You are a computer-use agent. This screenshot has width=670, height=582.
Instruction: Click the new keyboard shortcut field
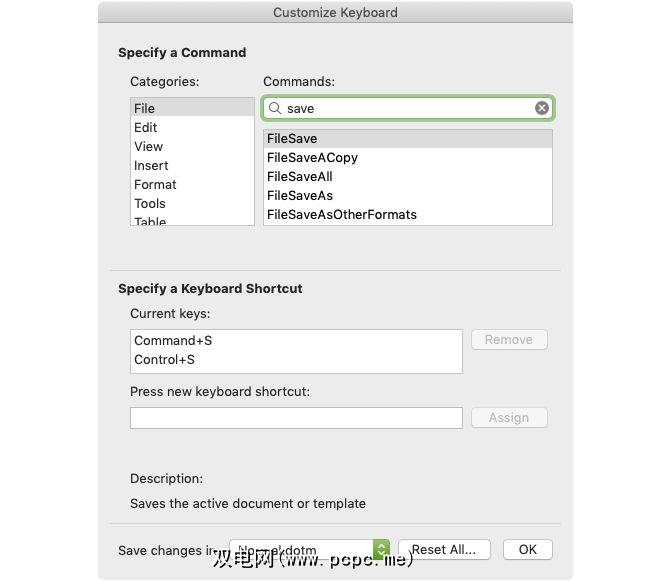(x=296, y=418)
